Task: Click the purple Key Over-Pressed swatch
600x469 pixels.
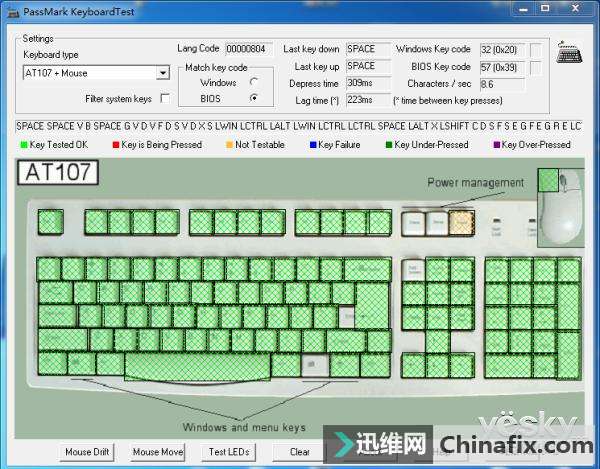Action: tap(497, 145)
